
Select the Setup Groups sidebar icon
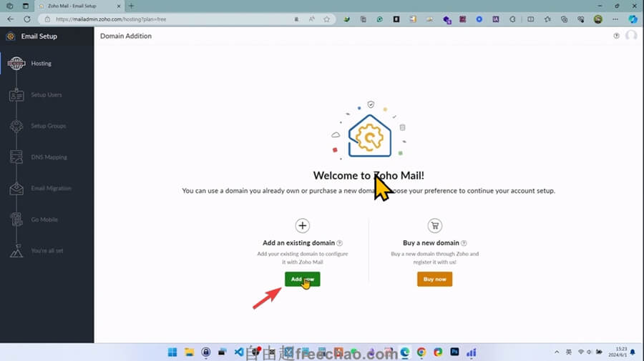click(x=16, y=127)
